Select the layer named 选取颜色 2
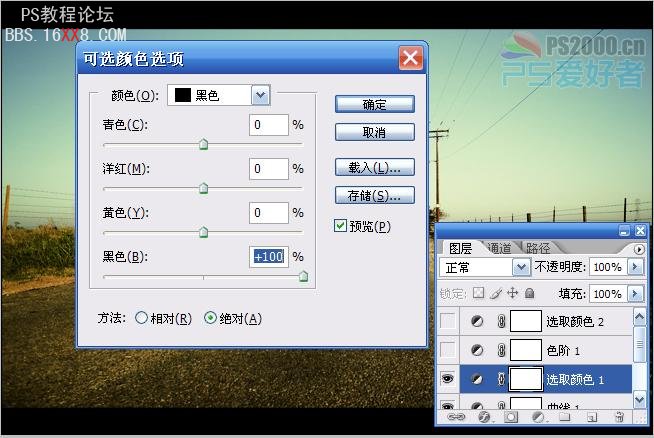654x438 pixels. tap(575, 321)
